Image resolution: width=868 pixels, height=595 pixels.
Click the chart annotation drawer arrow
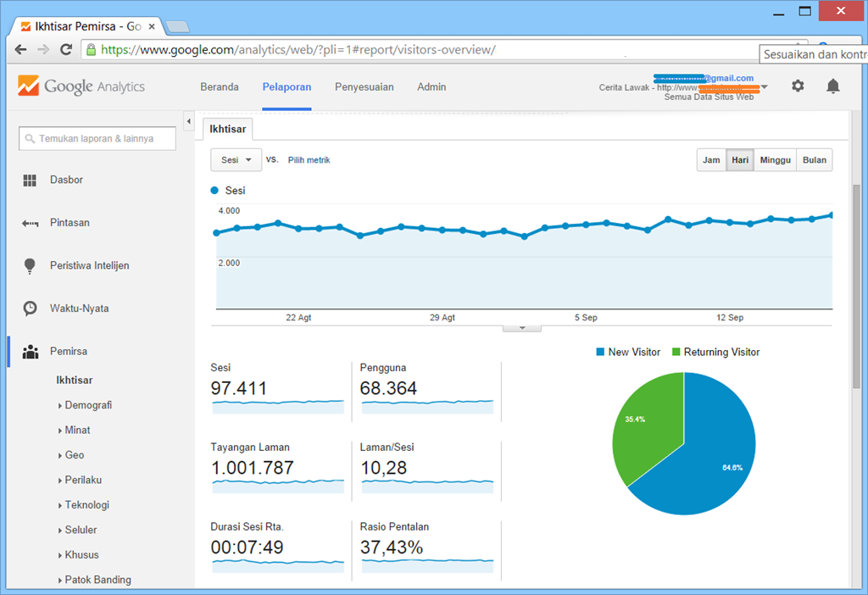521,328
